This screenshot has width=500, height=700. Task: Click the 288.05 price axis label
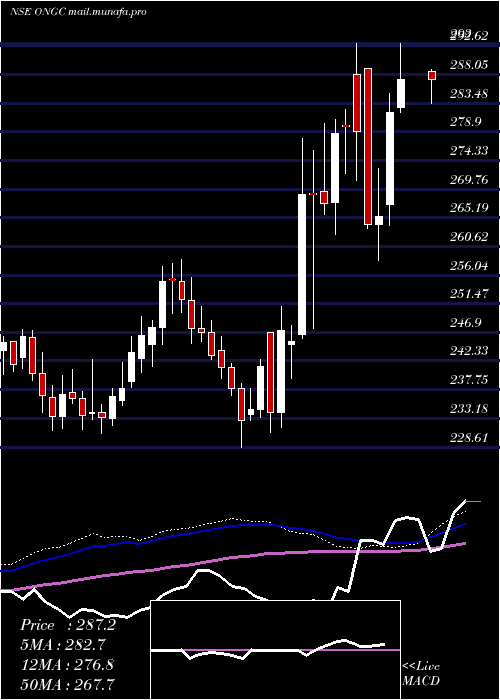[x=469, y=65]
